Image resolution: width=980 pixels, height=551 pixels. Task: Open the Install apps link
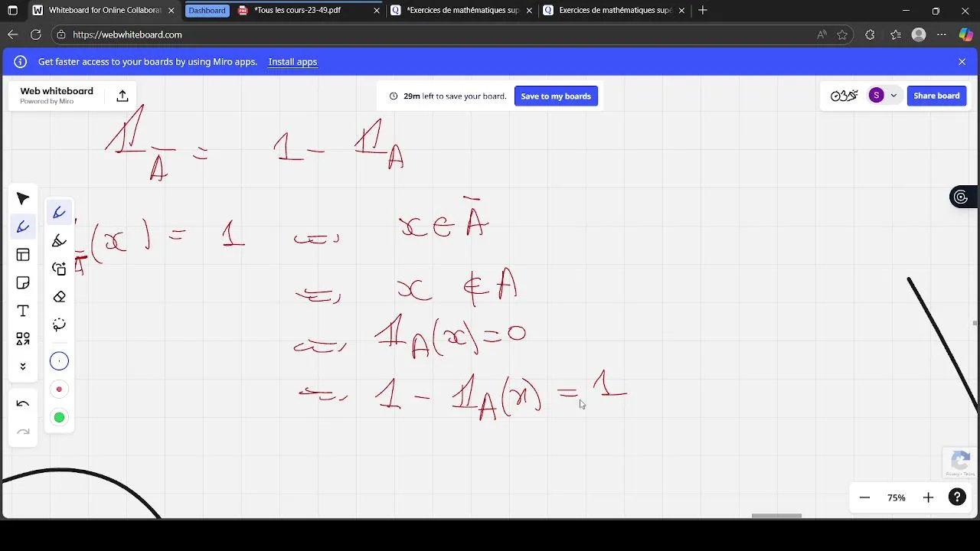[292, 62]
